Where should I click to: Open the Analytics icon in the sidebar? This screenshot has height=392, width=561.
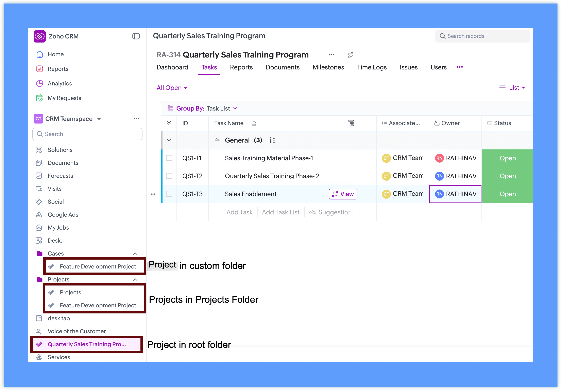click(40, 83)
